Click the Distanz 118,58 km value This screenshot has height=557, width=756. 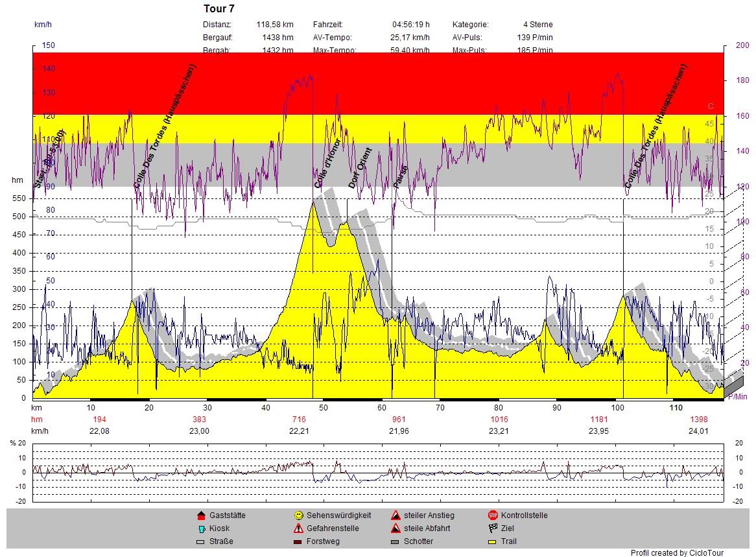pos(275,25)
